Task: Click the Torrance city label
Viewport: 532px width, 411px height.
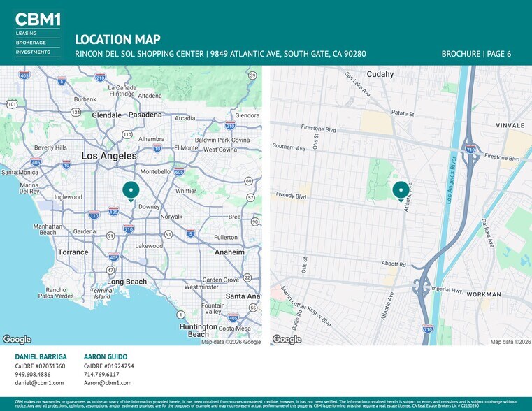Action: [x=73, y=252]
